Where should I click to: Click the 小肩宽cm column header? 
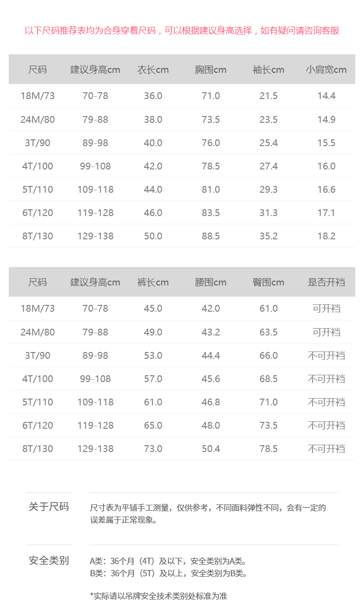tap(326, 70)
